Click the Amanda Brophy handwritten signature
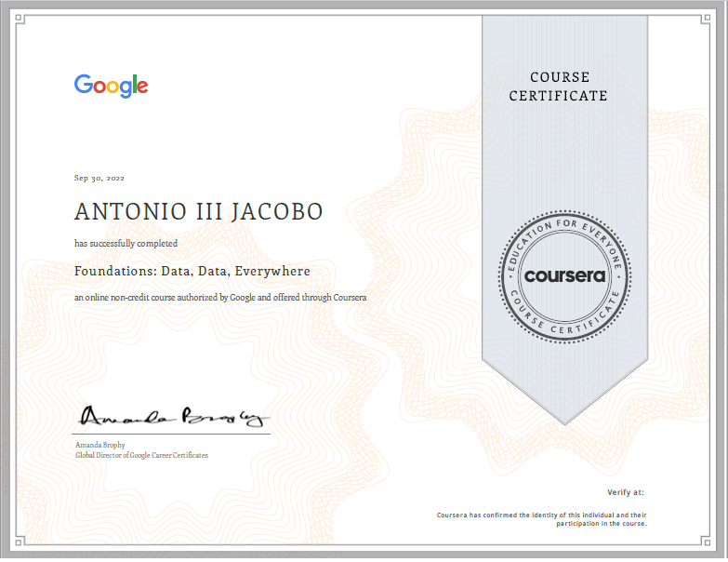Viewport: 728px width, 562px height. tap(173, 416)
